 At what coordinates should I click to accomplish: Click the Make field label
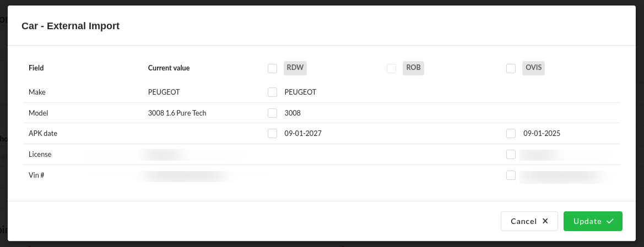coord(37,92)
